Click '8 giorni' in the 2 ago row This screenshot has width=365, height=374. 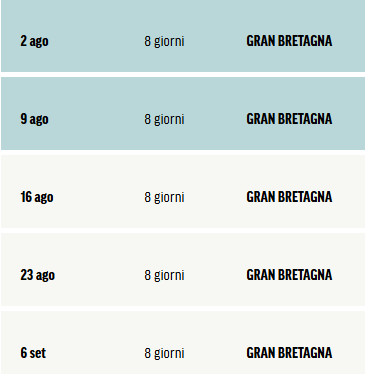point(164,42)
